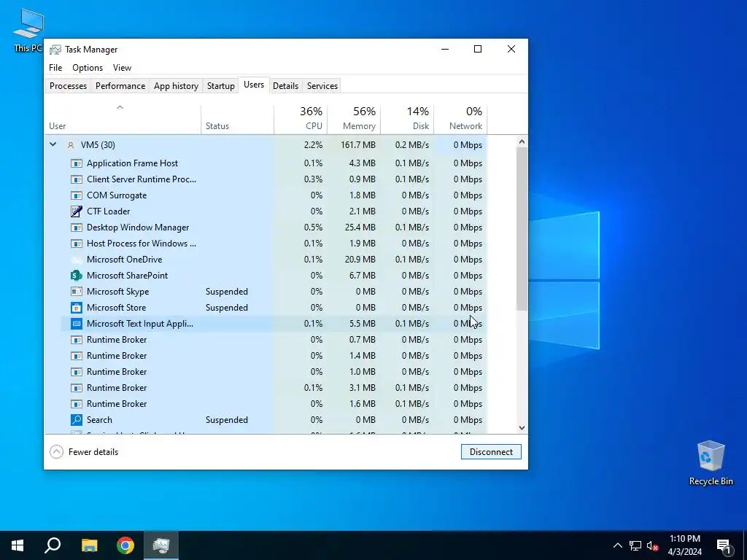Select the Runtime Broker row using 3.1 MB
Viewport: 747px width, 560px height.
click(x=274, y=388)
